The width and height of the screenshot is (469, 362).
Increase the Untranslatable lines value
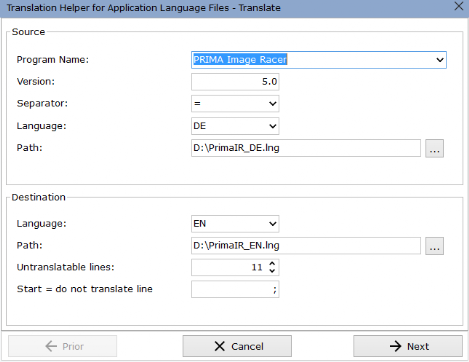pos(272,264)
